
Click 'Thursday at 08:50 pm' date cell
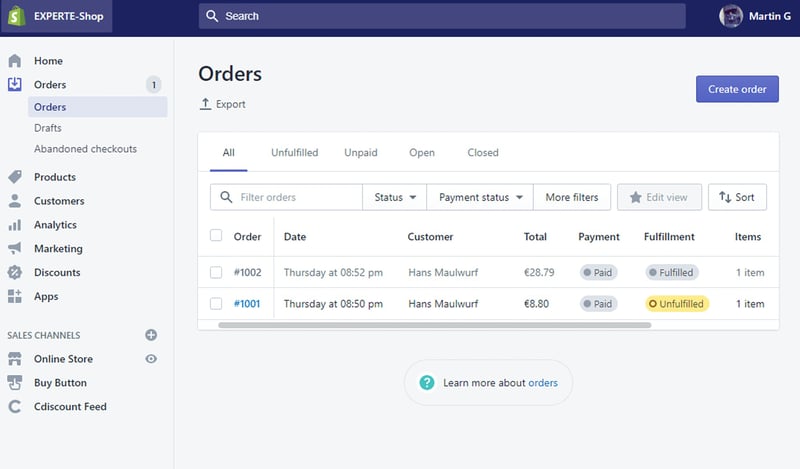[x=333, y=304]
